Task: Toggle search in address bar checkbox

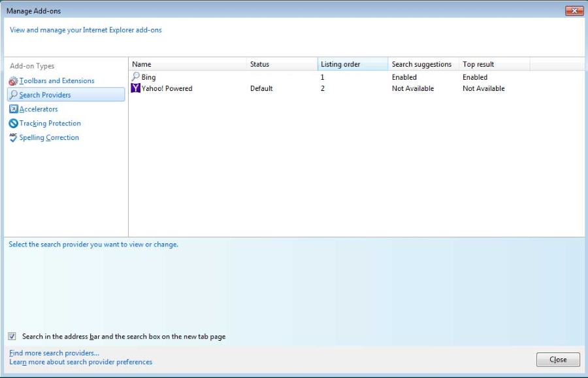Action: tap(12, 336)
